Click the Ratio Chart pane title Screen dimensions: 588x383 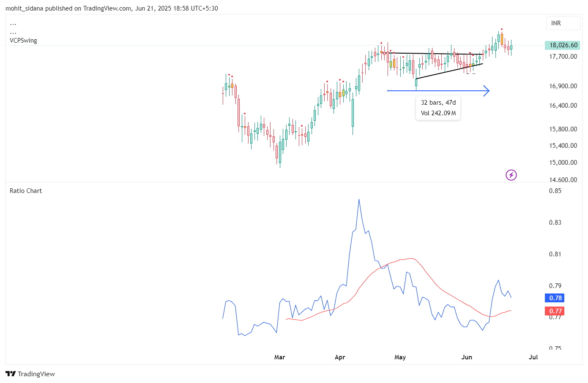tap(26, 191)
